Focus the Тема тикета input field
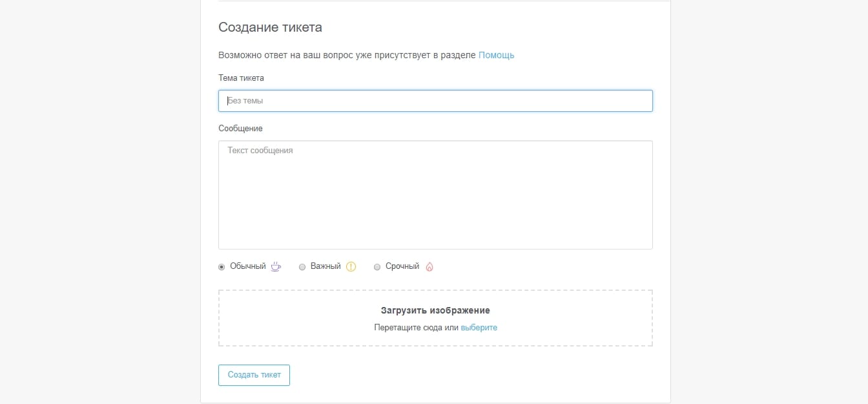The image size is (868, 404). (x=435, y=101)
